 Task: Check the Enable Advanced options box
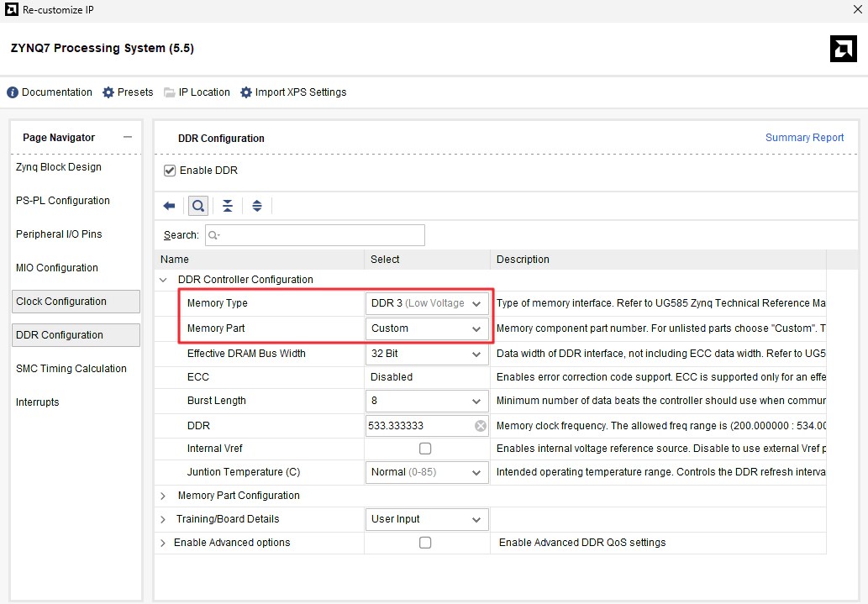pos(425,543)
